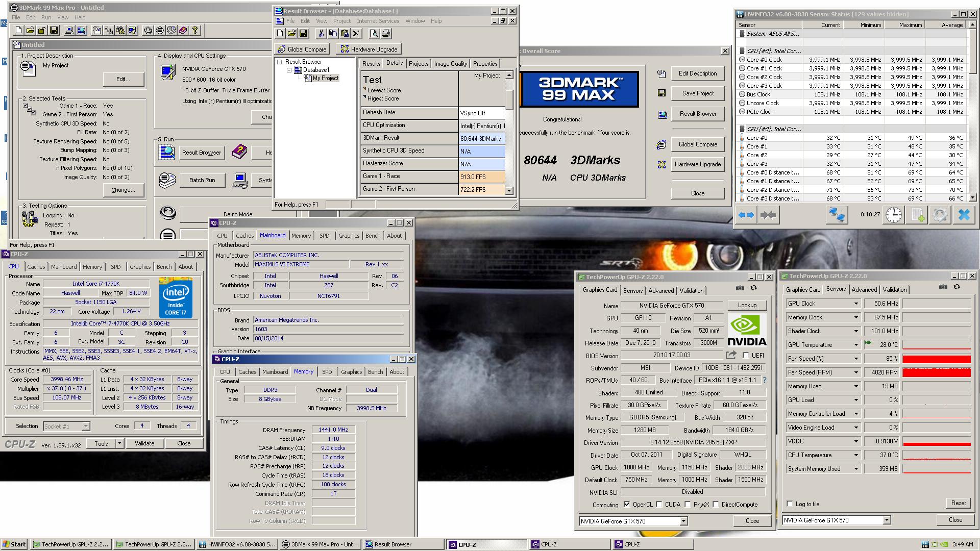
Task: Open Internet Services menu in Result Browser
Action: (378, 21)
